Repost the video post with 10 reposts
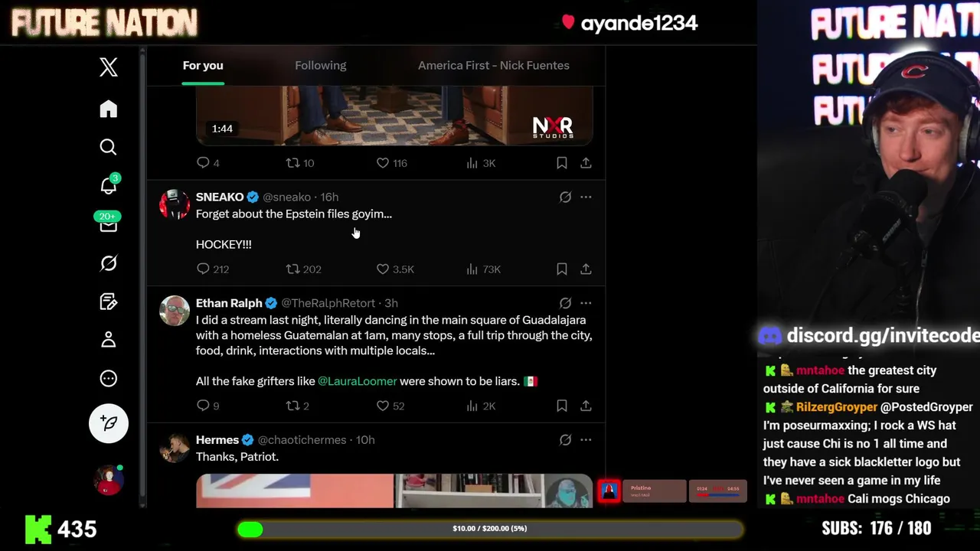The width and height of the screenshot is (980, 551). pyautogui.click(x=292, y=163)
